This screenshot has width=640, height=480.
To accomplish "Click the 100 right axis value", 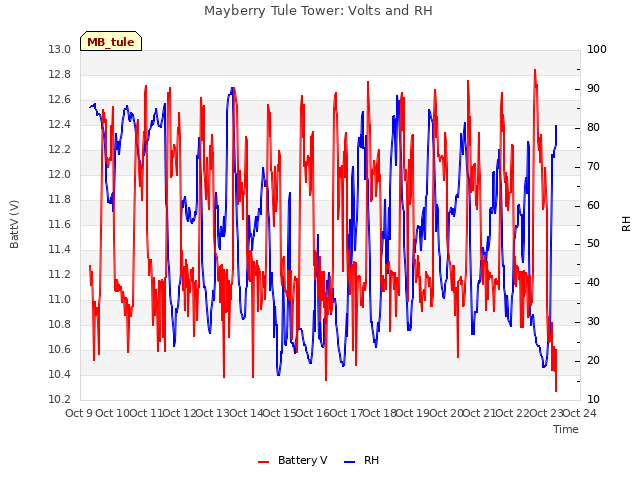I will tap(597, 50).
